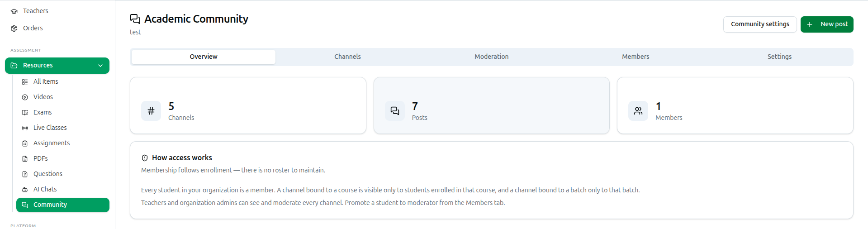The image size is (868, 229).
Task: Click the Exams book icon
Action: pyautogui.click(x=25, y=113)
